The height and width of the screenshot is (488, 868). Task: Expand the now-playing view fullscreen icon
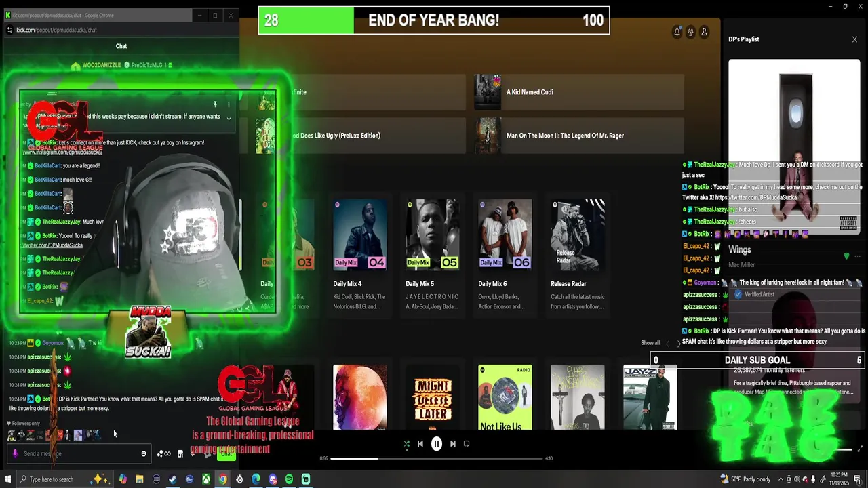861,449
